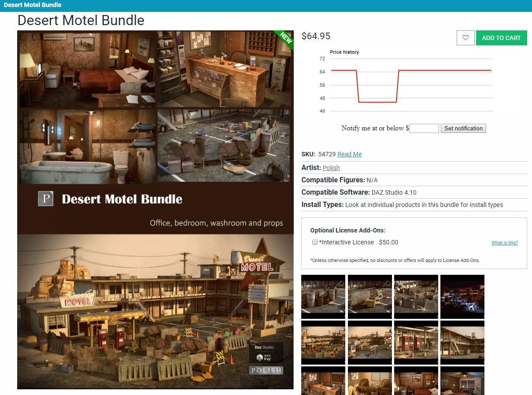The image size is (532, 395).
Task: Open the 'What is this?' link
Action: pos(505,243)
